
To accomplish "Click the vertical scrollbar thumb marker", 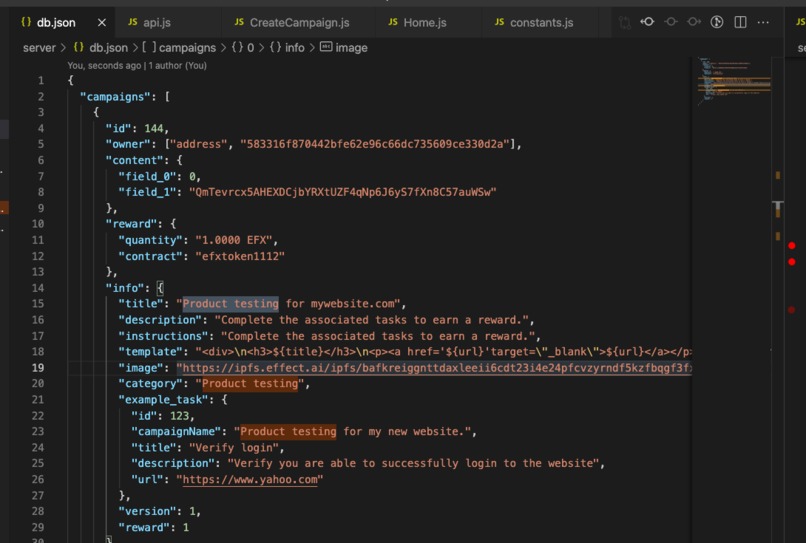I will (778, 208).
